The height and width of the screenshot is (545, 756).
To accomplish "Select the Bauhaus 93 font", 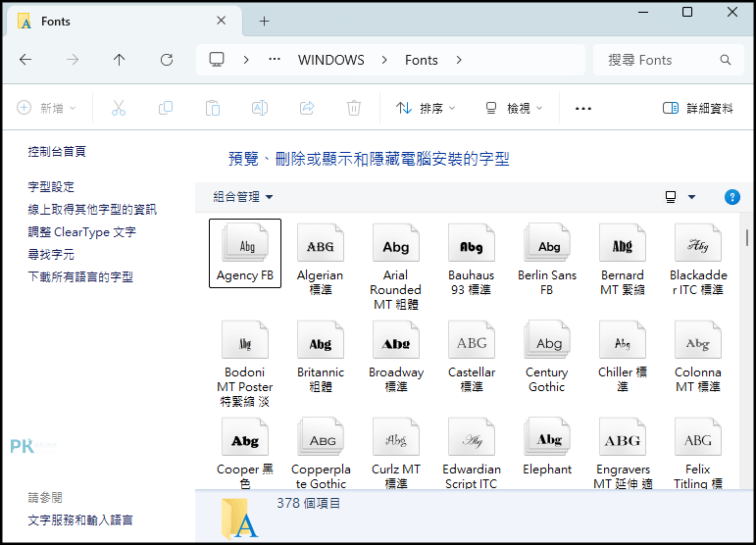I will (x=471, y=260).
